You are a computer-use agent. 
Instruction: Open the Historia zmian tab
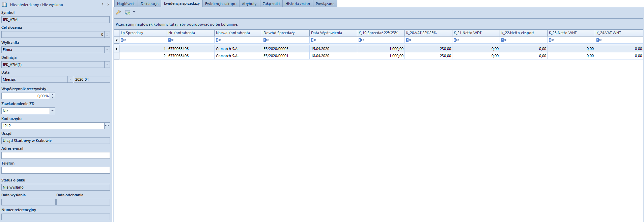point(298,4)
